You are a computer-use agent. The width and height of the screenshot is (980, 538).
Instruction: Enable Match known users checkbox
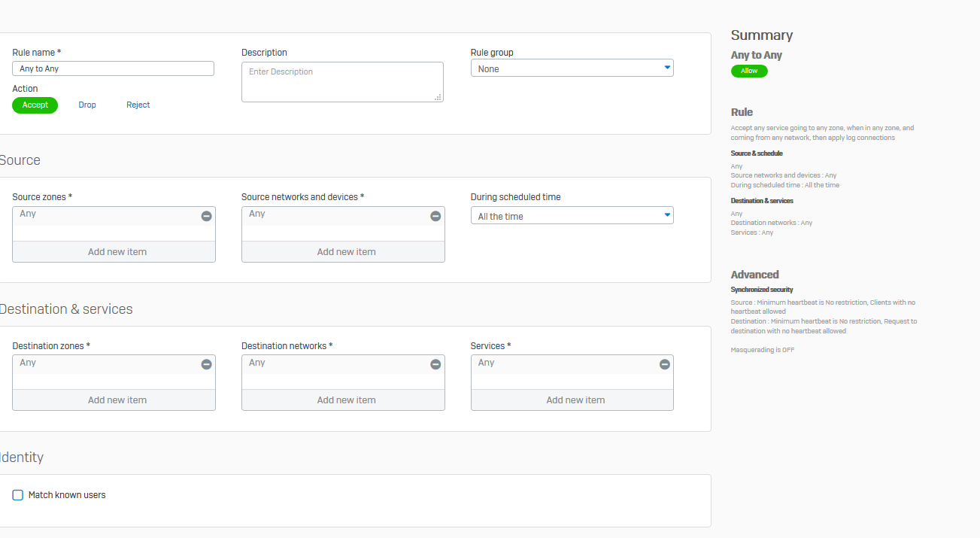coord(18,495)
